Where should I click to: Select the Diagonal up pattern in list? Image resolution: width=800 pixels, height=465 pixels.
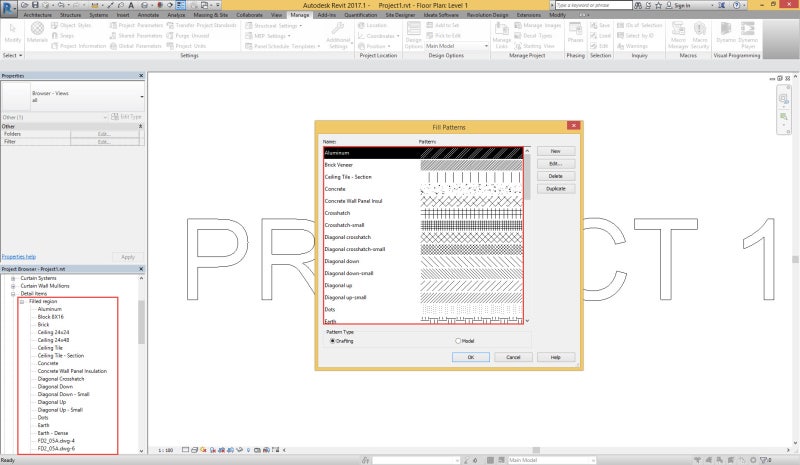point(423,285)
